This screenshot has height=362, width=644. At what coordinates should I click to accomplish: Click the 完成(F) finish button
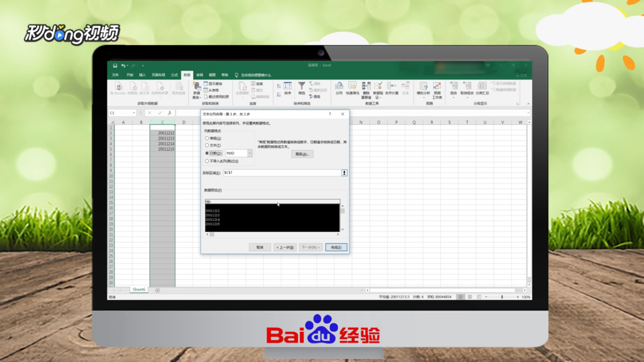tap(336, 247)
